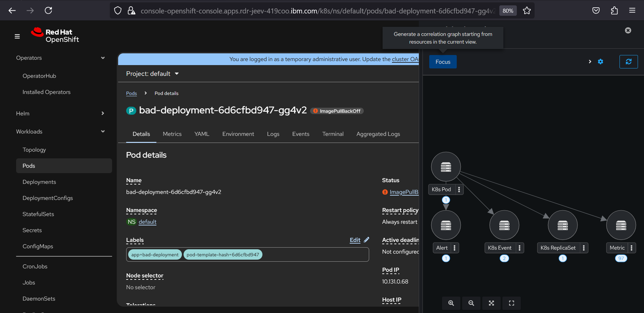Open the Alert node kebab menu
644x313 pixels.
tap(454, 248)
